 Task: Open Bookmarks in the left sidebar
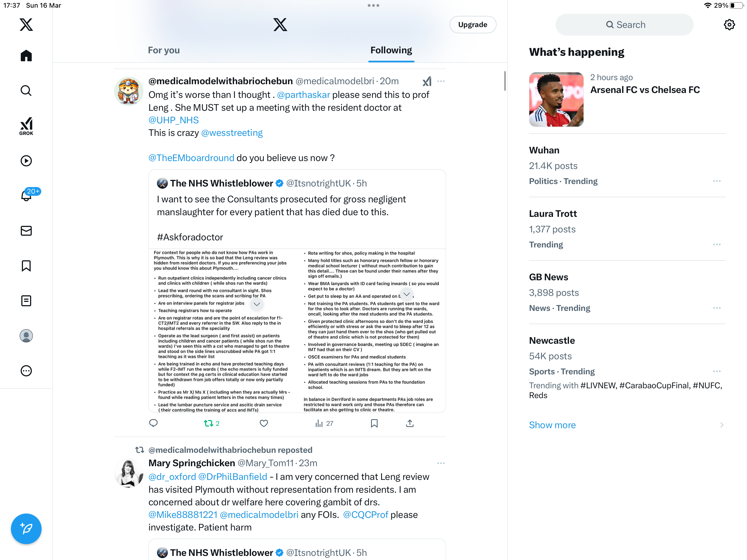click(26, 266)
